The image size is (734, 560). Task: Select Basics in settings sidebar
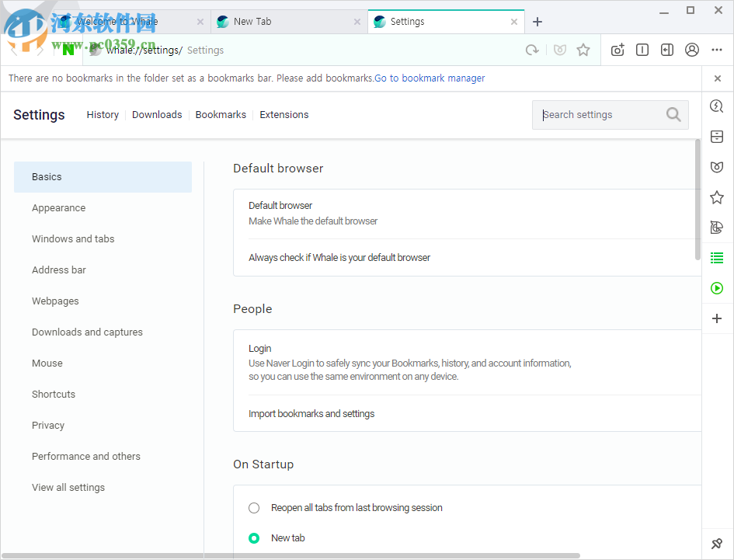click(x=103, y=177)
